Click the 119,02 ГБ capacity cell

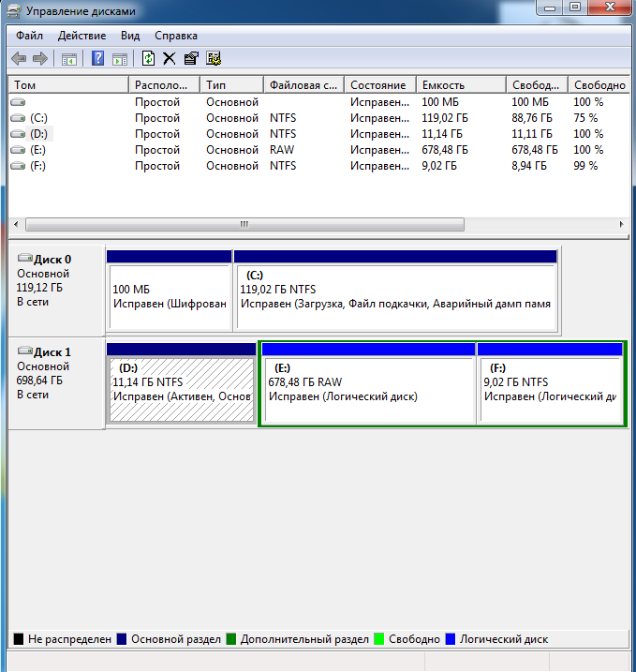(445, 118)
